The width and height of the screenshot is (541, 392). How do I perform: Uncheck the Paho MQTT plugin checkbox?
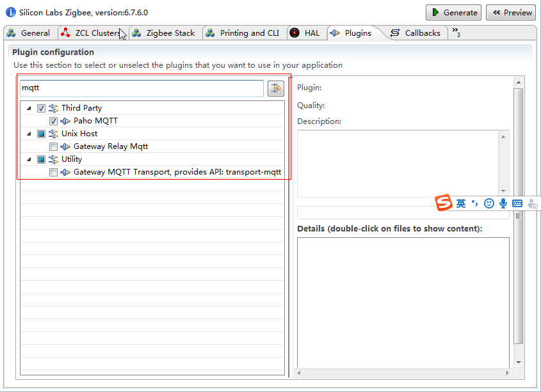[53, 121]
